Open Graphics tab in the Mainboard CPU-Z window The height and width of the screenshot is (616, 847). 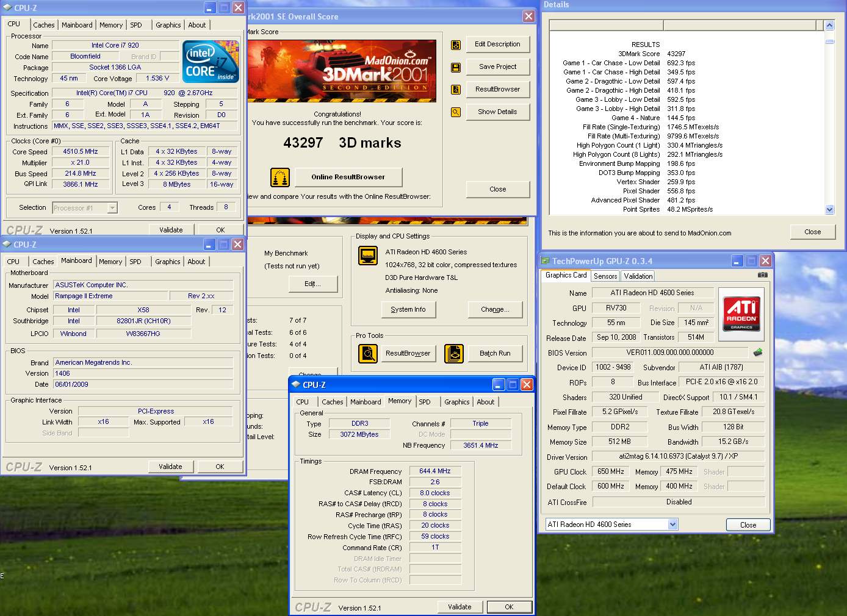168,262
